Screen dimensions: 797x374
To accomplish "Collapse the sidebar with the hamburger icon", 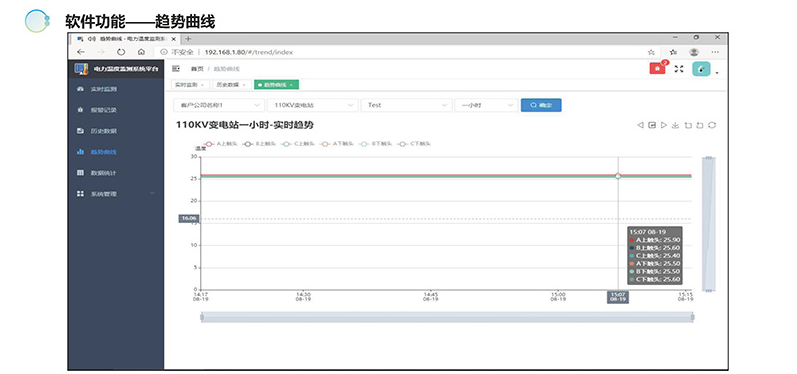I will pyautogui.click(x=176, y=69).
